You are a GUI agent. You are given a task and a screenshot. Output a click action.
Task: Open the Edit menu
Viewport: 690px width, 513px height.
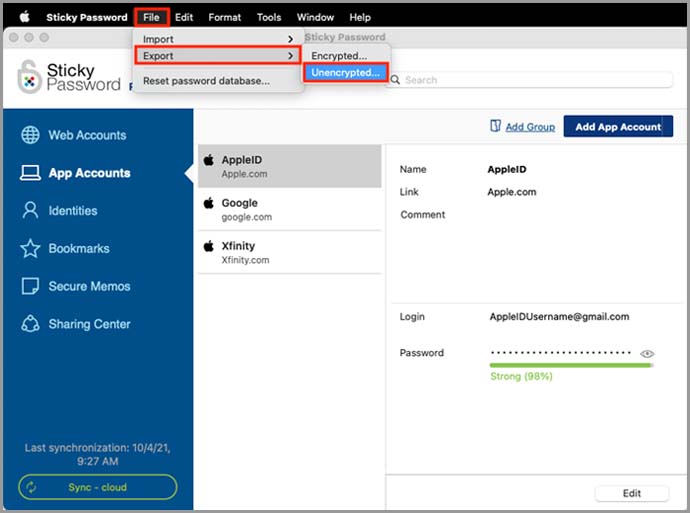(x=184, y=17)
